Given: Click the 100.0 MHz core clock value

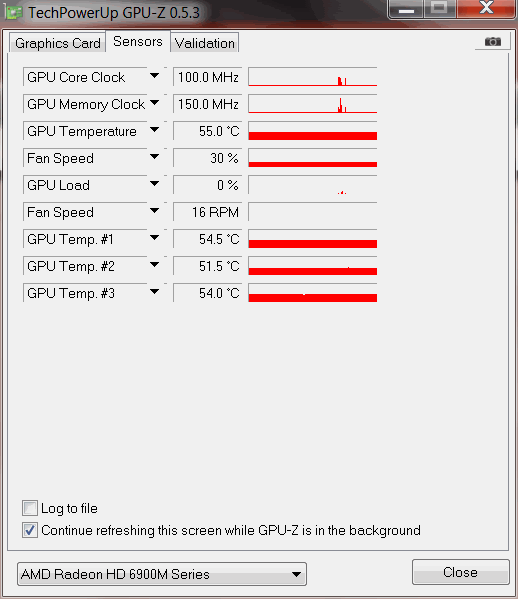Looking at the screenshot, I should (x=207, y=77).
